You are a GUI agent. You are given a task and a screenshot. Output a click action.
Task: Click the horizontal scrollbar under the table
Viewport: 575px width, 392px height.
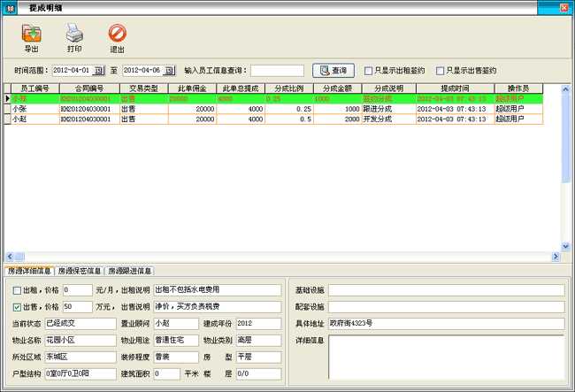click(281, 256)
